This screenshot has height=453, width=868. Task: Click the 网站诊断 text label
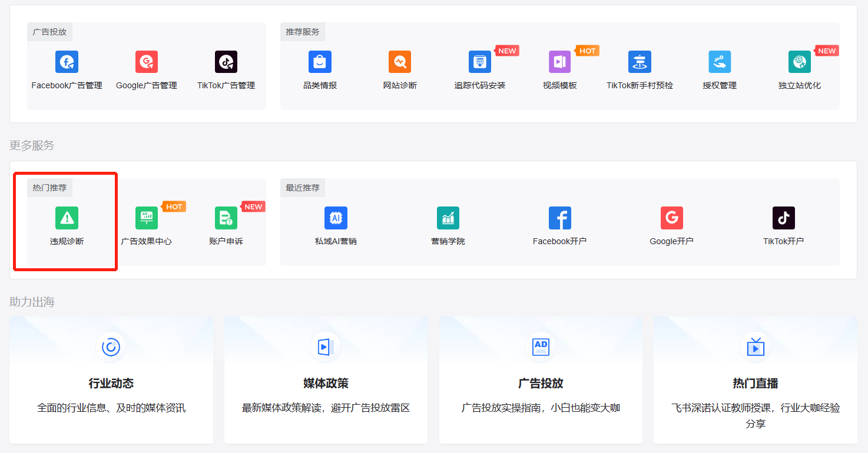tap(400, 85)
